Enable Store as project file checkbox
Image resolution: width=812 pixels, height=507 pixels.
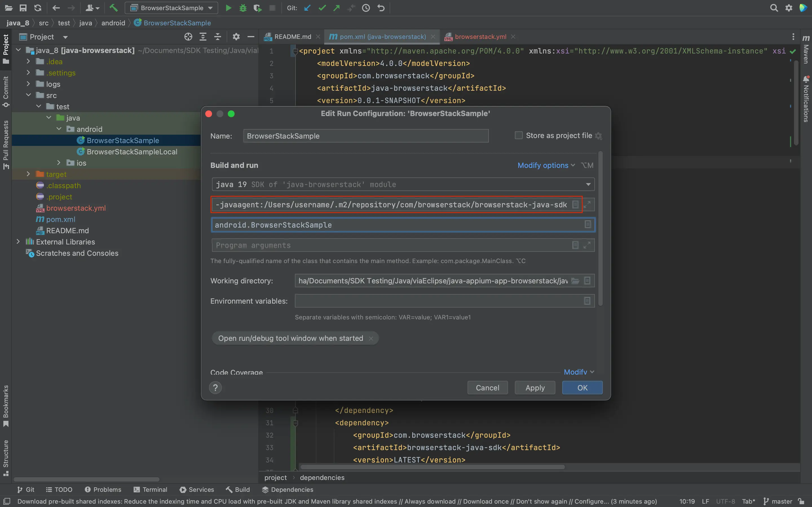518,135
